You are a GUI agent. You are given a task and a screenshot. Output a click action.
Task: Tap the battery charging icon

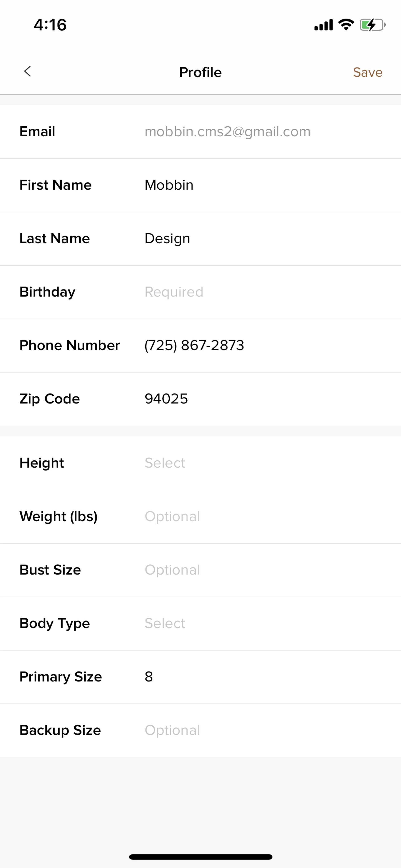coord(372,25)
